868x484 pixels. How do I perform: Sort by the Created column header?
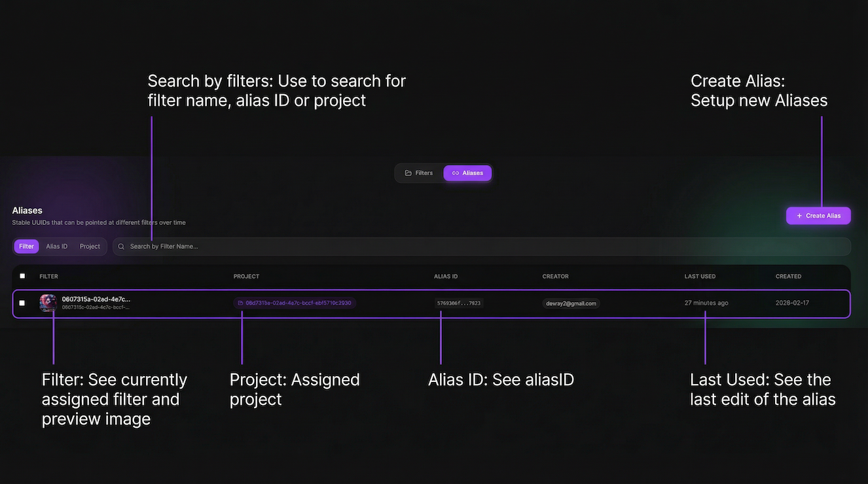pos(788,277)
